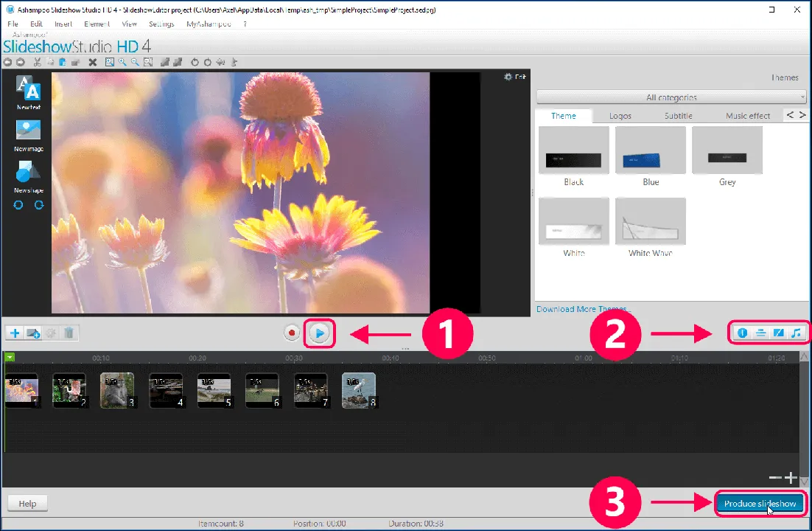Image resolution: width=812 pixels, height=531 pixels.
Task: Switch to the Theme tab
Action: point(564,116)
